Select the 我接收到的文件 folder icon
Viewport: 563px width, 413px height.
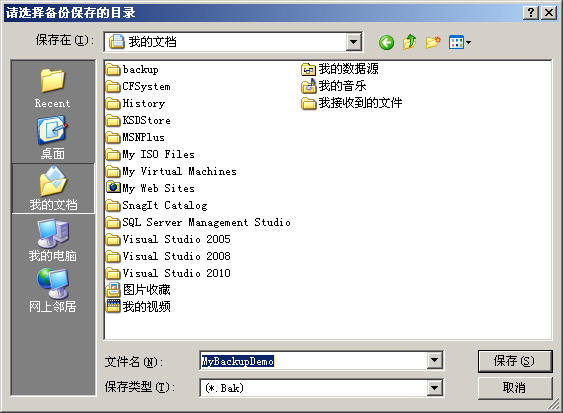pyautogui.click(x=308, y=103)
